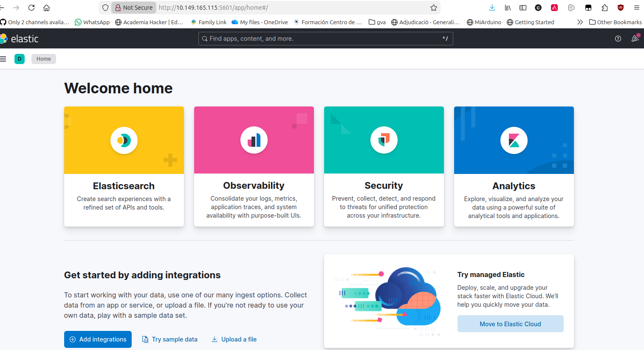This screenshot has width=644, height=350.
Task: Open the extensions puzzle icon
Action: point(605,8)
